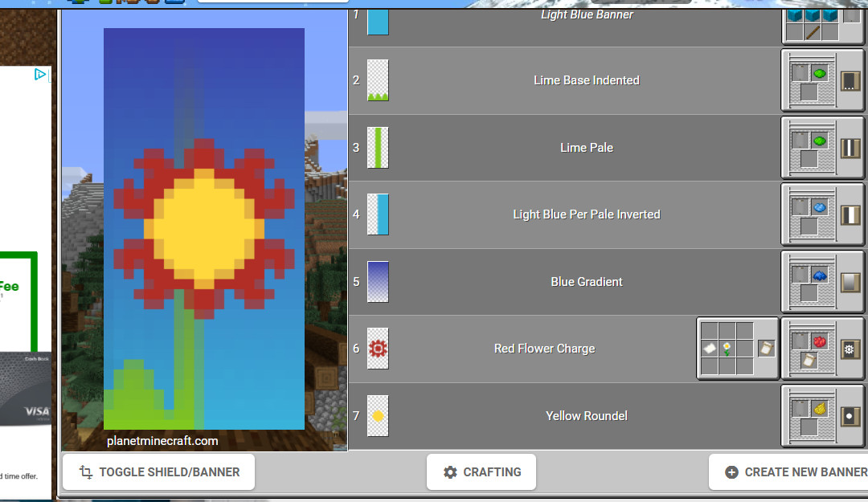Click the Toggle Shield/Banner button

coord(159,472)
